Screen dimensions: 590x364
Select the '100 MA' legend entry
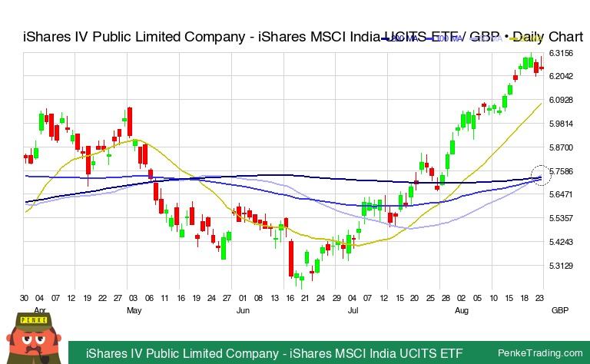444,38
